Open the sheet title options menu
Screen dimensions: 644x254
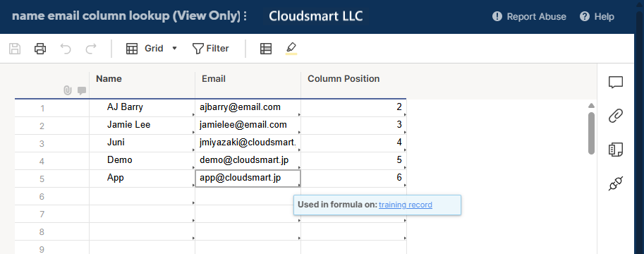coord(245,16)
